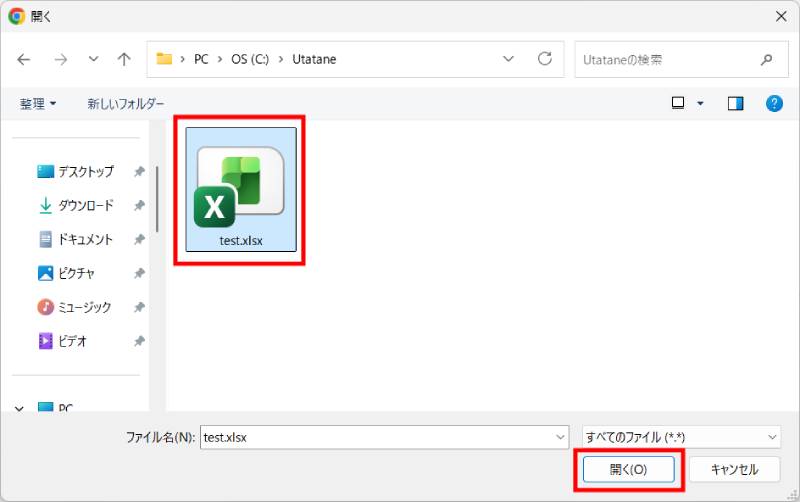Go up one folder level
800x502 pixels.
(124, 60)
